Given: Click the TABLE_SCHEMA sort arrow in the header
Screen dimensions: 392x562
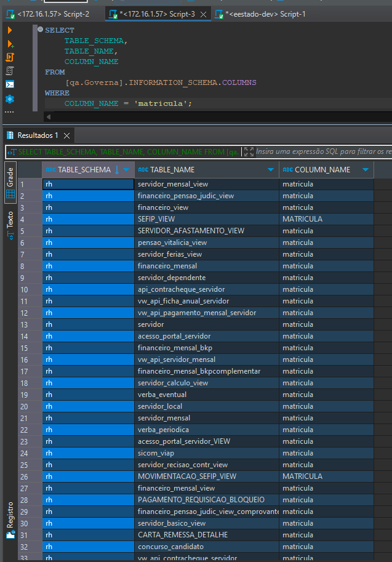Looking at the screenshot, I should click(117, 169).
